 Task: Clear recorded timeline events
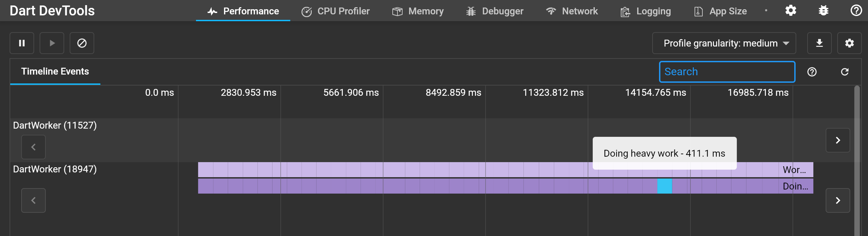[82, 43]
